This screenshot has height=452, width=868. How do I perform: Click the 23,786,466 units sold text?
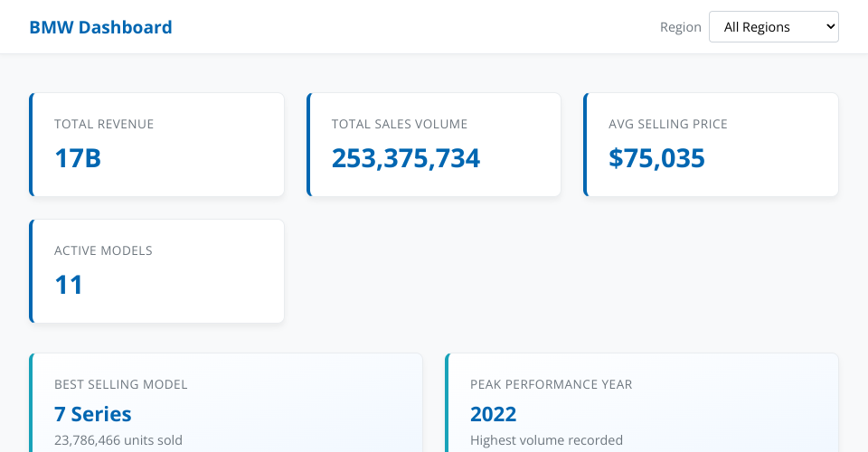click(x=118, y=440)
